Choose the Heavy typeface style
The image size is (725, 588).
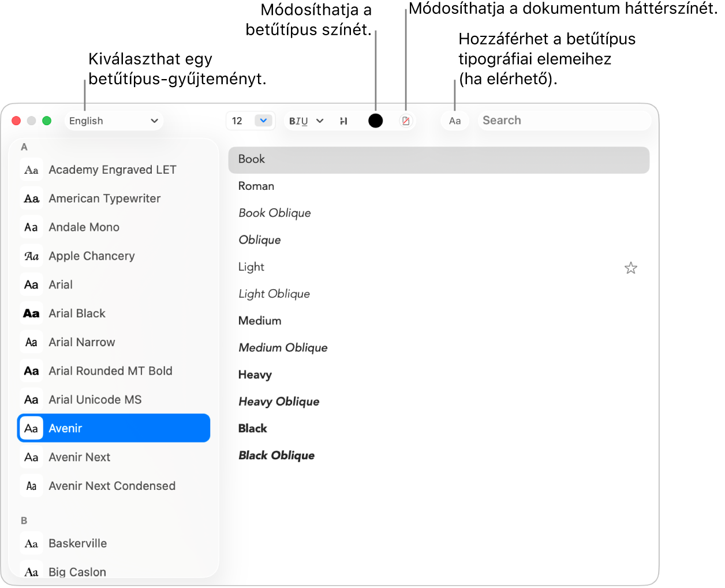(439, 375)
